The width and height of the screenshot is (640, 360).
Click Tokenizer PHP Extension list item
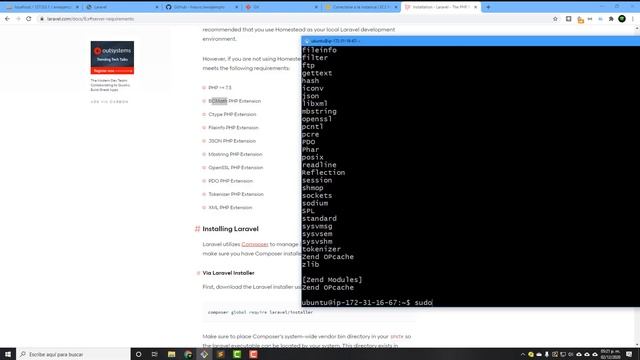(236, 194)
